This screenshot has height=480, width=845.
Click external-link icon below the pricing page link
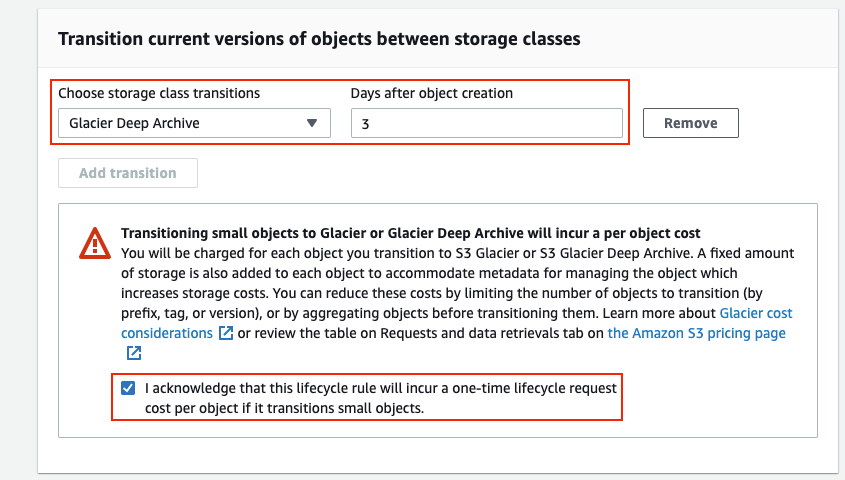coord(133,353)
